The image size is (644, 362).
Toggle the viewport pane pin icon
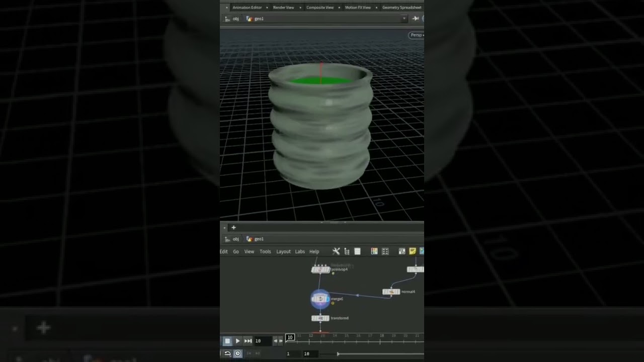[x=416, y=19]
